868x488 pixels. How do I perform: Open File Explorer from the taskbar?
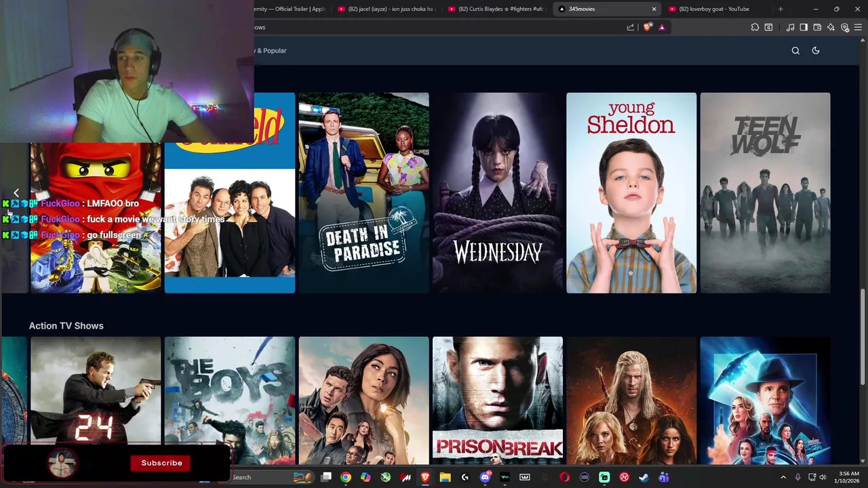(445, 477)
